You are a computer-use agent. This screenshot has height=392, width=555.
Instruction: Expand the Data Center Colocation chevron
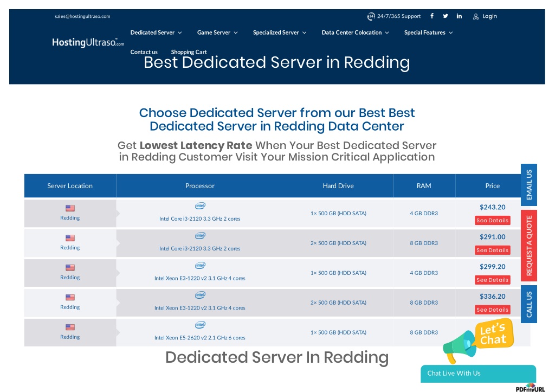tap(387, 33)
